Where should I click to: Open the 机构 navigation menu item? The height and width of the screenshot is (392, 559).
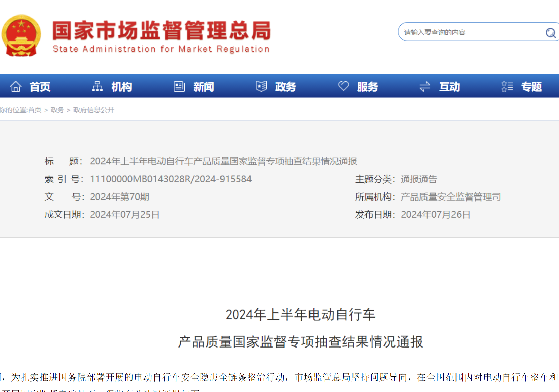coord(122,87)
